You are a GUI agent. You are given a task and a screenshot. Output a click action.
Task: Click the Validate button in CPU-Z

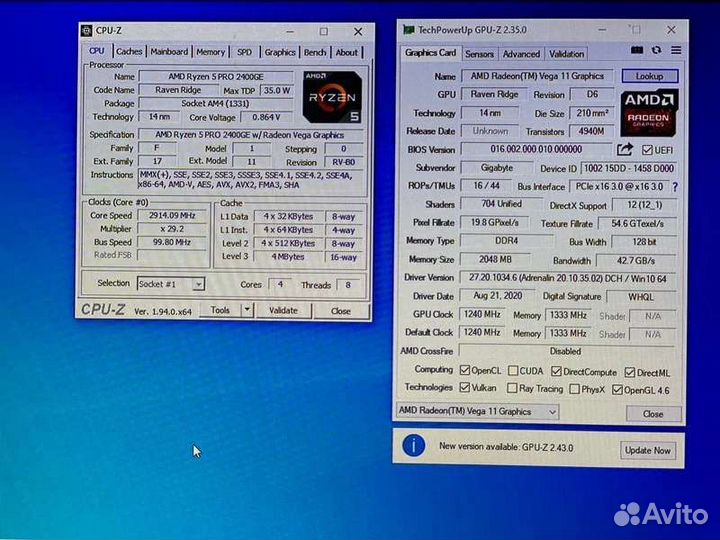(283, 310)
